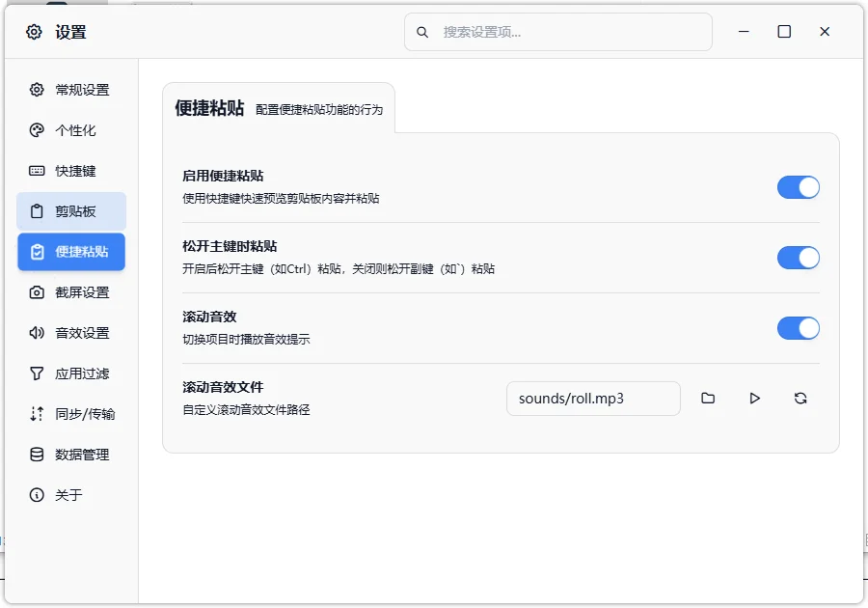The width and height of the screenshot is (868, 608).
Task: Open 数据管理 page
Action: pos(71,454)
